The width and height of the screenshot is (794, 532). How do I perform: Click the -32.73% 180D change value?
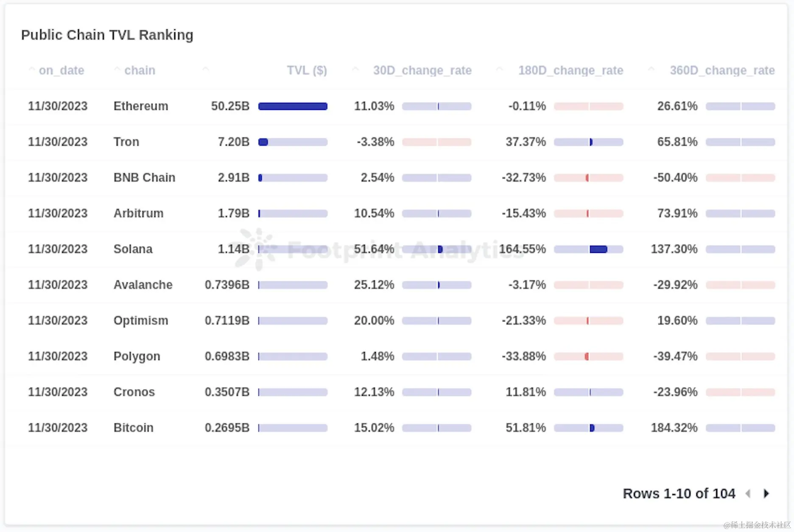524,177
